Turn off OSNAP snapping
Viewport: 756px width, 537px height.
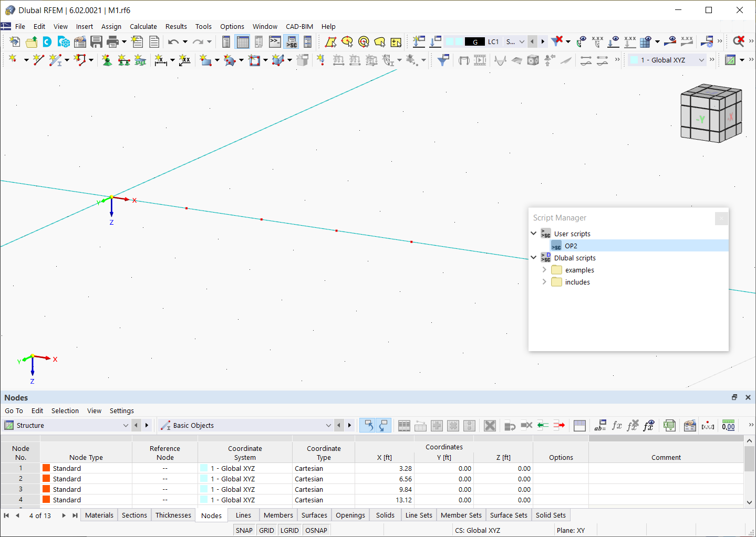pyautogui.click(x=316, y=530)
